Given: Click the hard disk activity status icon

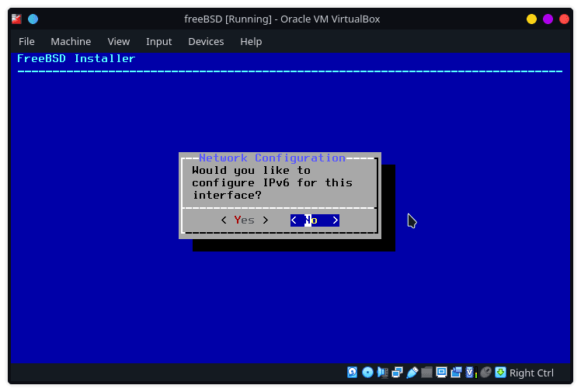Looking at the screenshot, I should [x=353, y=372].
